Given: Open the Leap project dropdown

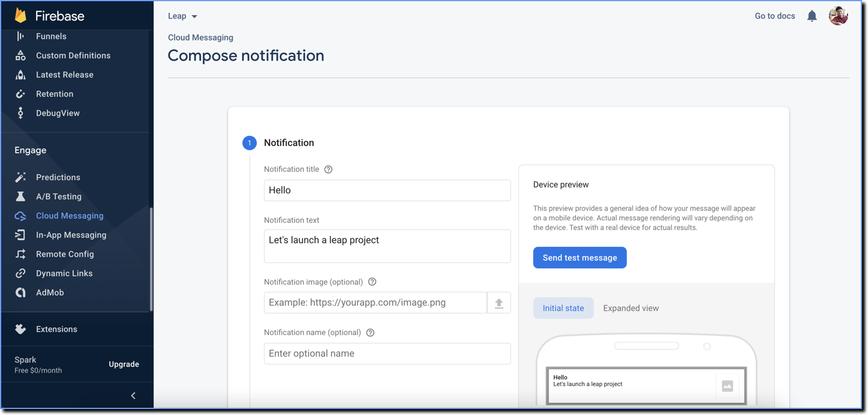Looking at the screenshot, I should click(182, 16).
